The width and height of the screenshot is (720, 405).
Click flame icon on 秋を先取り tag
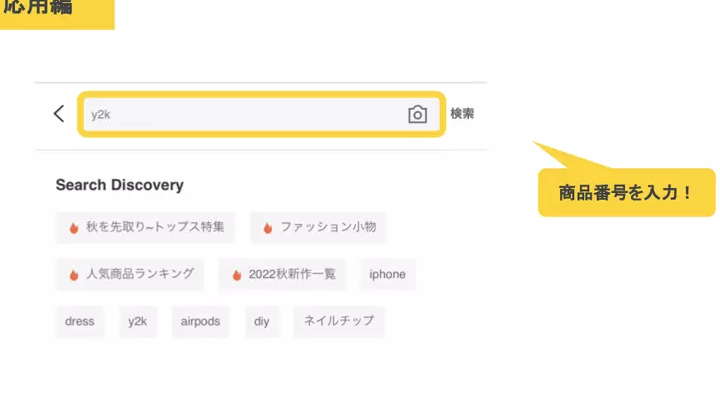(74, 228)
